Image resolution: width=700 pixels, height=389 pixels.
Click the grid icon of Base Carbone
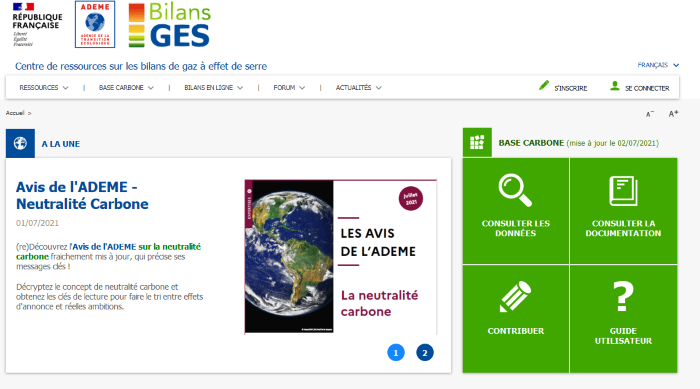click(477, 142)
